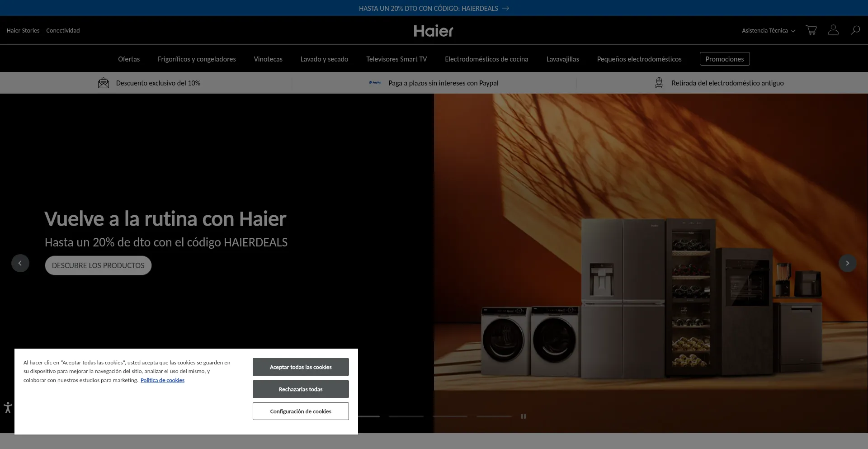Image resolution: width=868 pixels, height=449 pixels.
Task: Click the PayPal logo icon
Action: click(375, 83)
